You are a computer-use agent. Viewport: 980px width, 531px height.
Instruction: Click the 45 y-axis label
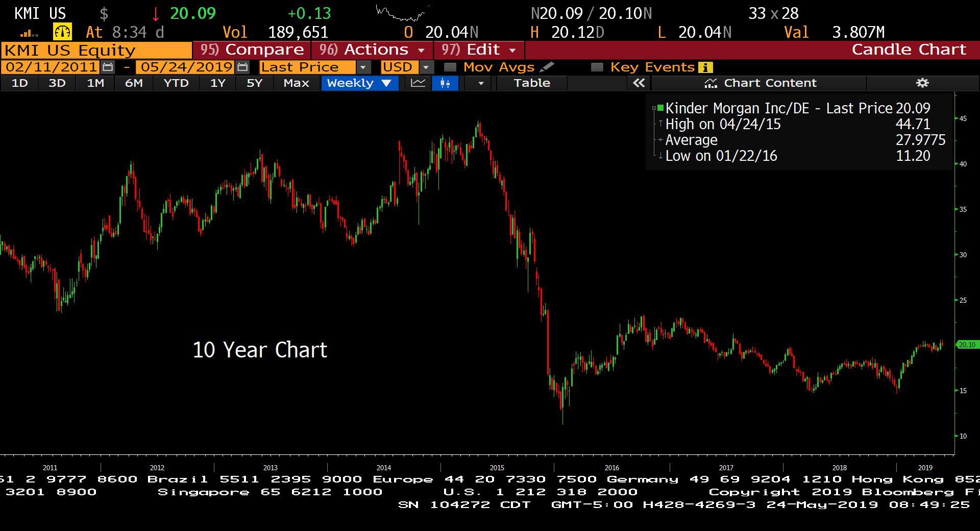pos(963,118)
